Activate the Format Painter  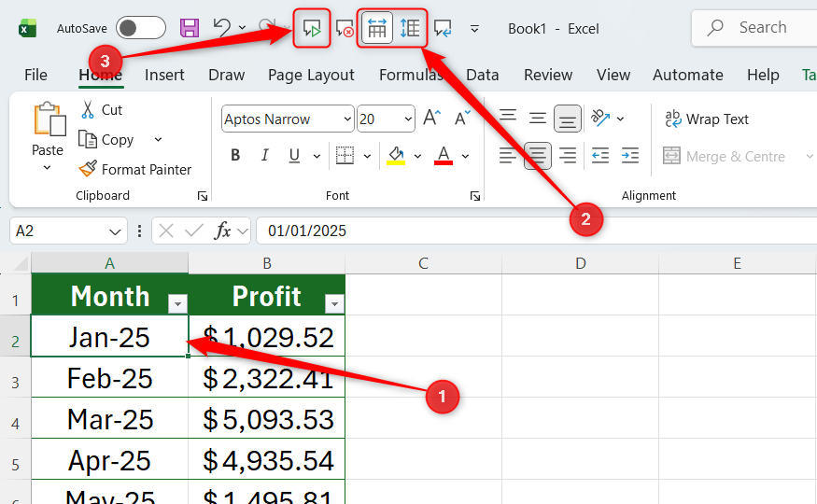[135, 169]
